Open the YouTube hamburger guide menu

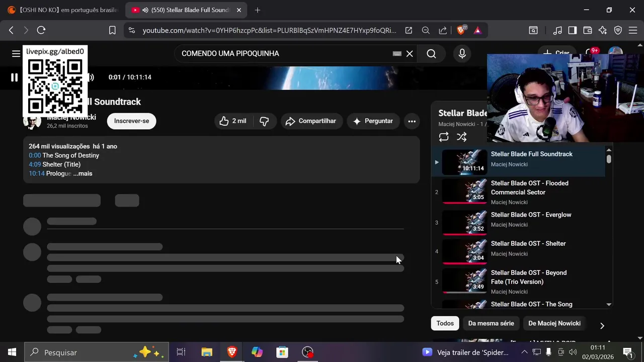pyautogui.click(x=16, y=53)
